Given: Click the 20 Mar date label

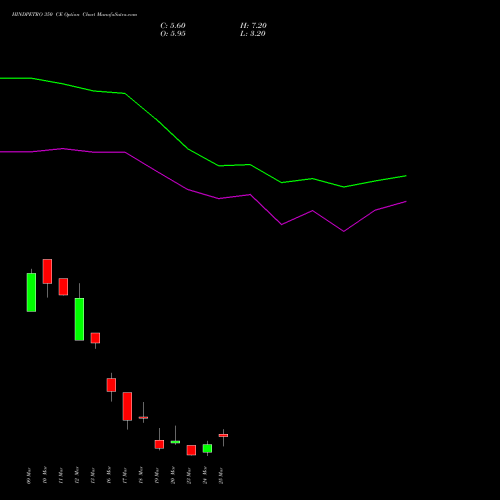Looking at the screenshot, I should pos(173,476).
